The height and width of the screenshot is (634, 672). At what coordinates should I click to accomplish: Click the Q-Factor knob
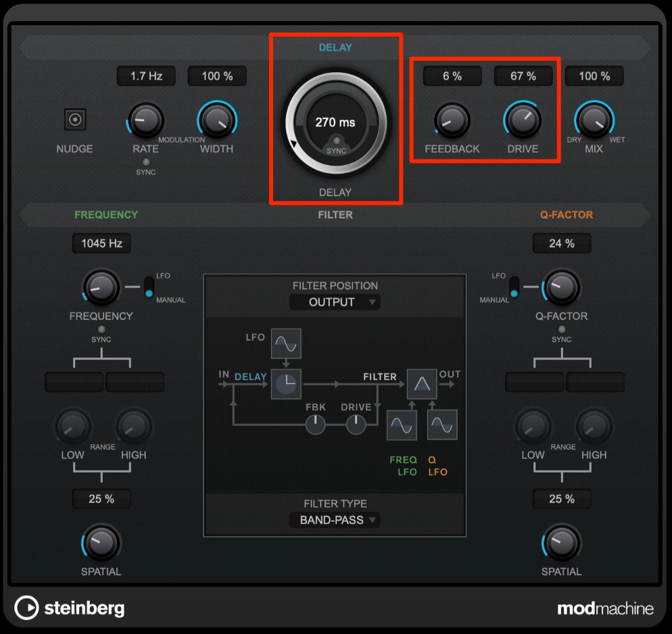[561, 287]
